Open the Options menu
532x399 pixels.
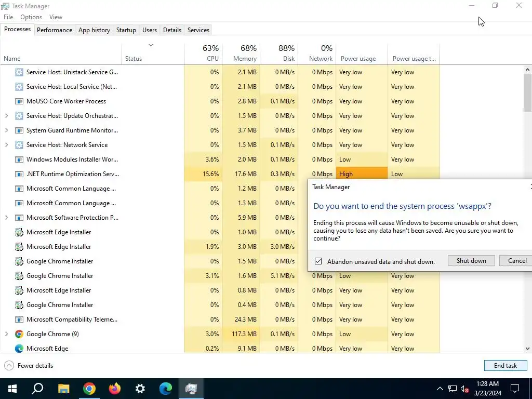tap(31, 17)
